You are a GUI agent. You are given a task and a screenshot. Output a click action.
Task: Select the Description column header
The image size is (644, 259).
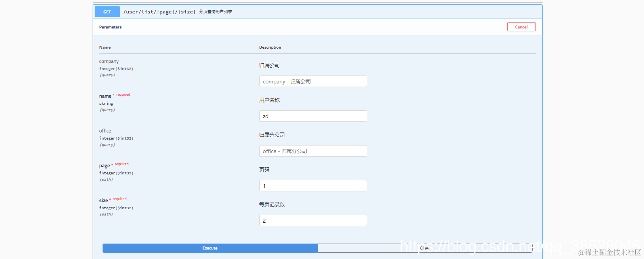tap(270, 47)
